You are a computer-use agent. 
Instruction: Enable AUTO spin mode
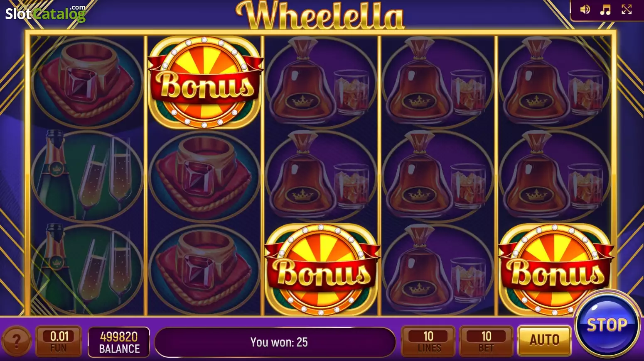(544, 340)
